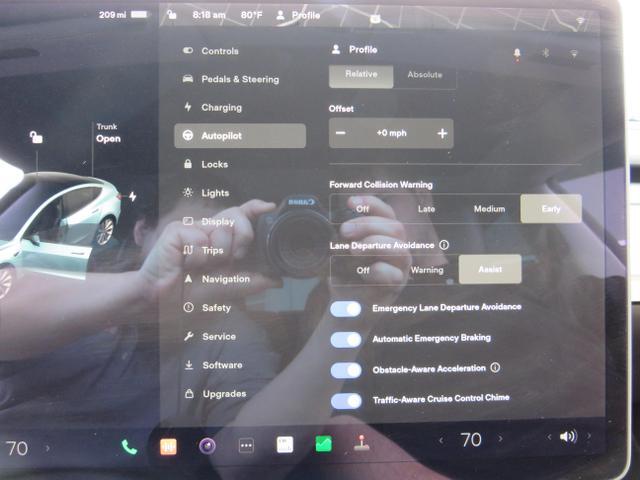Image resolution: width=640 pixels, height=480 pixels.
Task: Show Lane Departure Avoidance info
Action: click(x=444, y=245)
